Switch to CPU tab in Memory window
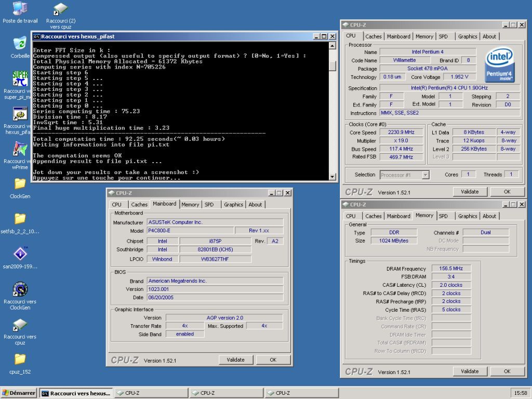 (x=351, y=216)
